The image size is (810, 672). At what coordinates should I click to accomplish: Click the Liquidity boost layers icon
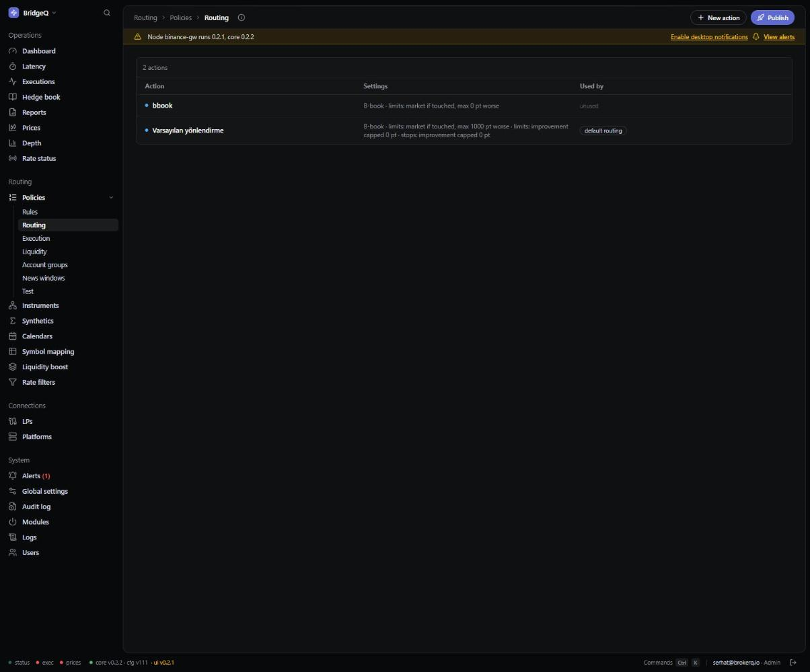coord(13,367)
